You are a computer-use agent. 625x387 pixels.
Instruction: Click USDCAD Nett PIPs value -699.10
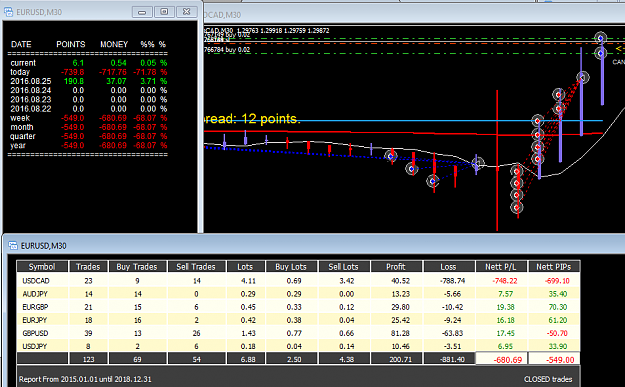pos(557,281)
